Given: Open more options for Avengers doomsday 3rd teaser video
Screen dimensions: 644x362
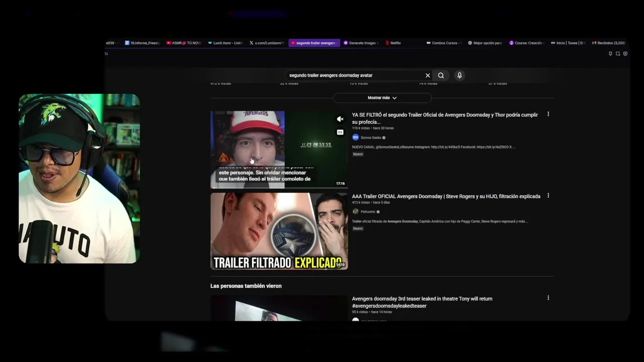Looking at the screenshot, I should (548, 298).
